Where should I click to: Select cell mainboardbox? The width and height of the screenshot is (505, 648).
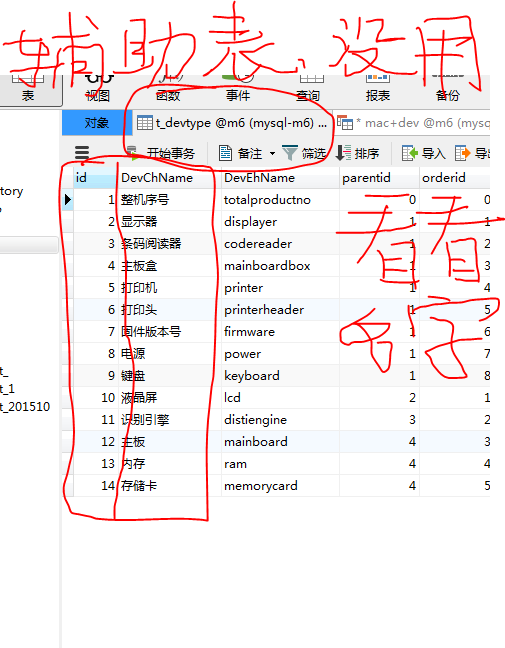pos(280,266)
